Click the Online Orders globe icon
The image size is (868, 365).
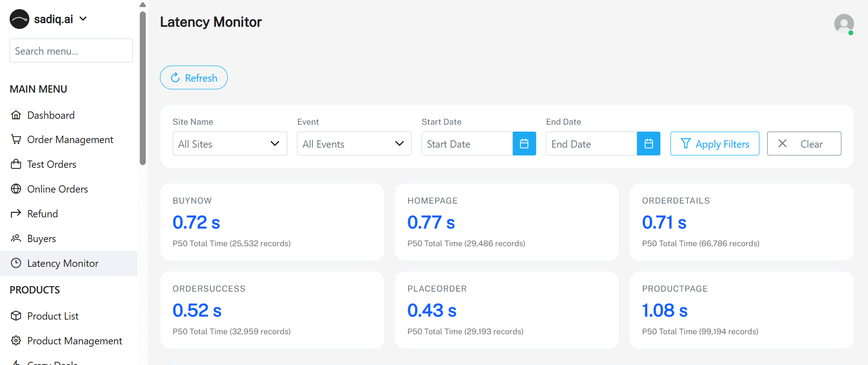[x=16, y=189]
